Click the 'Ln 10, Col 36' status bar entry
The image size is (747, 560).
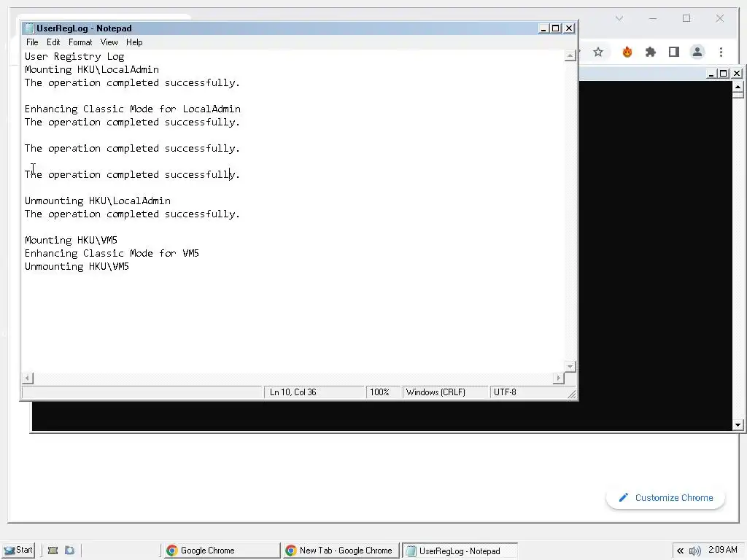pyautogui.click(x=314, y=392)
